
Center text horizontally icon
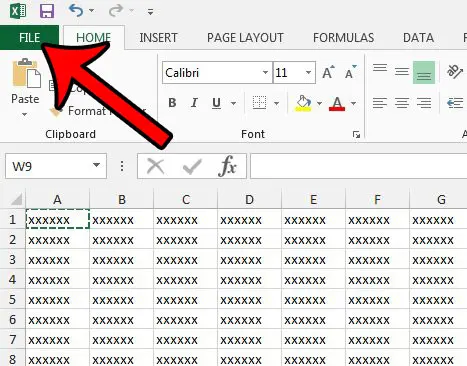(x=402, y=103)
